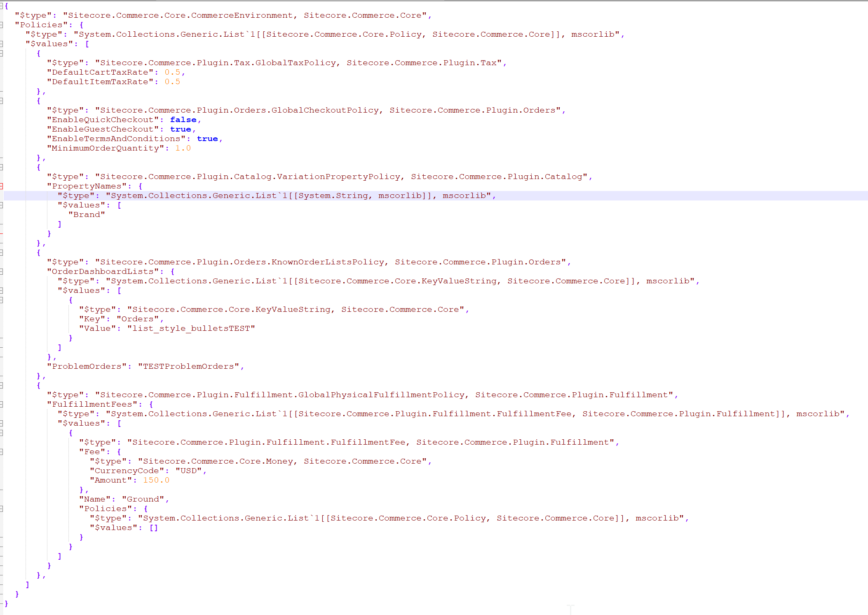Click the KnownOrderListsPolicy type string
Screen dimensions: 868x615
click(x=331, y=262)
